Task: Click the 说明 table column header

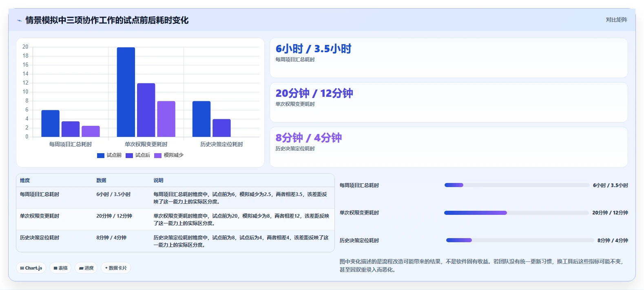Action: point(158,181)
